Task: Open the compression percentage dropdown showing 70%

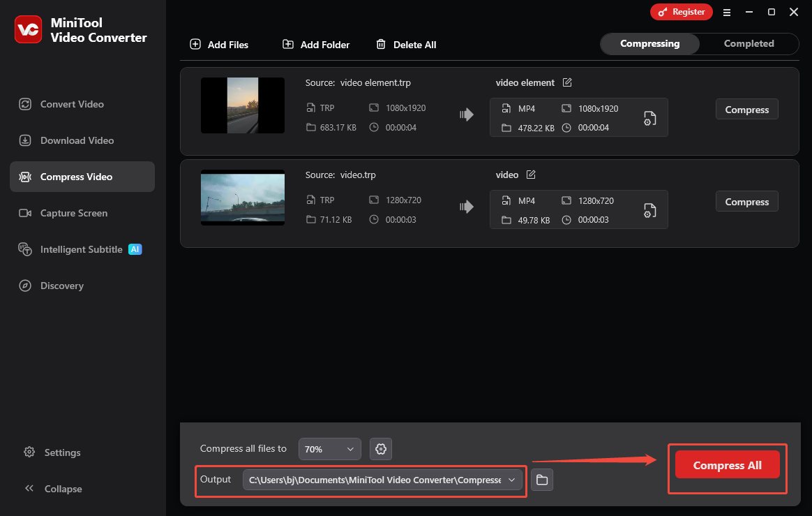Action: click(x=329, y=449)
